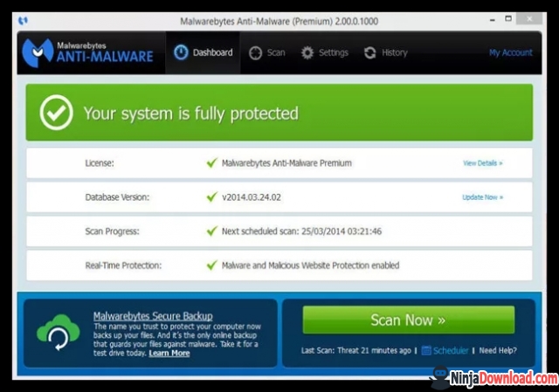
Task: Maximize the Malwarebytes window
Action: (x=508, y=18)
